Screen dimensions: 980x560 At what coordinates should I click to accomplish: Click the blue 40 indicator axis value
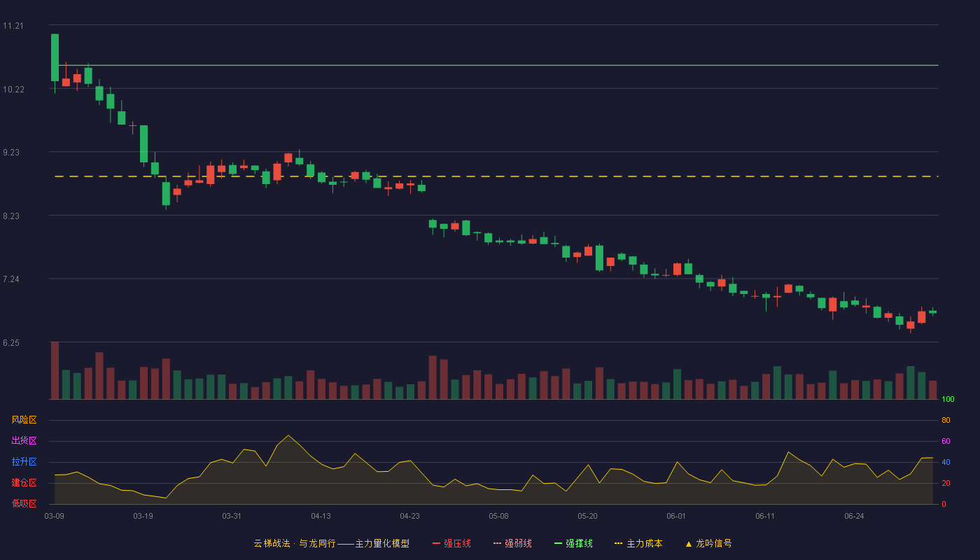coord(946,462)
